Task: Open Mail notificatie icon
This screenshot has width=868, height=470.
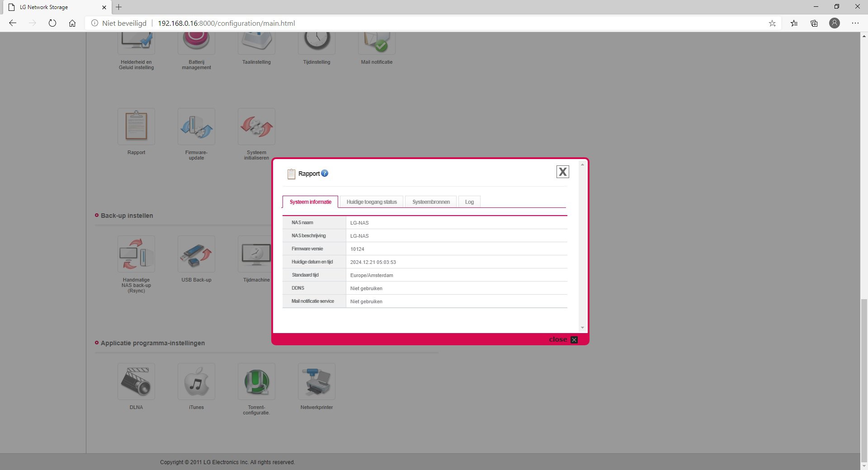Action: [377, 43]
